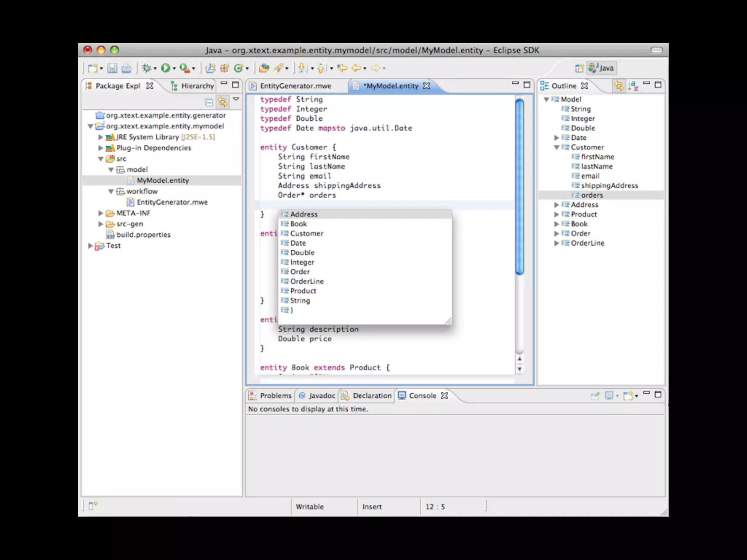
Task: Toggle alphabetical sort in Outline view
Action: [x=634, y=86]
